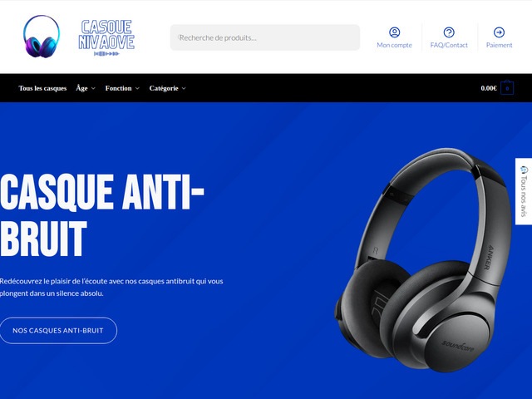532x399 pixels.
Task: Click the FAQ/Contact link text
Action: (x=449, y=45)
